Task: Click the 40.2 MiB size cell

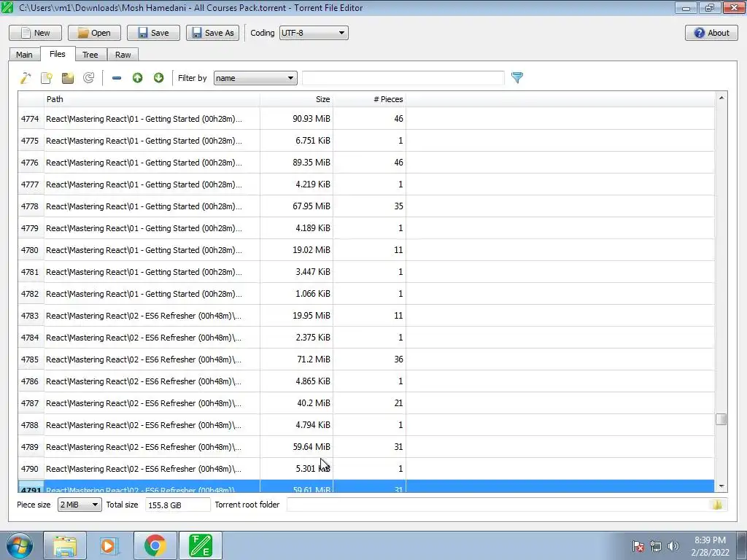Action: tap(296, 403)
